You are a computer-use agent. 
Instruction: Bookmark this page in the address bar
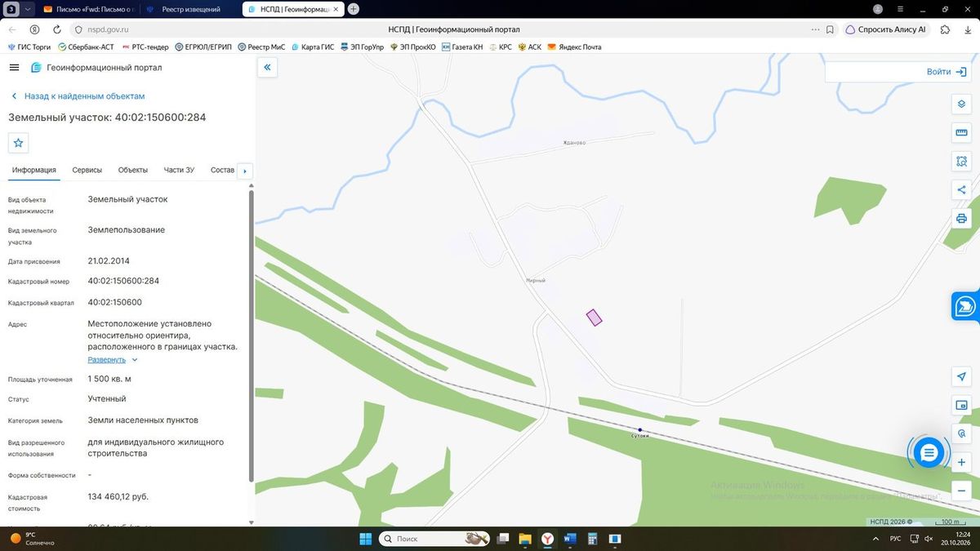tap(830, 29)
